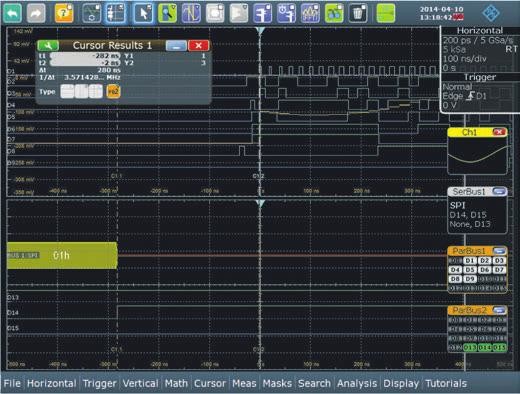Toggle D2 in ParBus1
Screen dimensions: 520x394
484,261
